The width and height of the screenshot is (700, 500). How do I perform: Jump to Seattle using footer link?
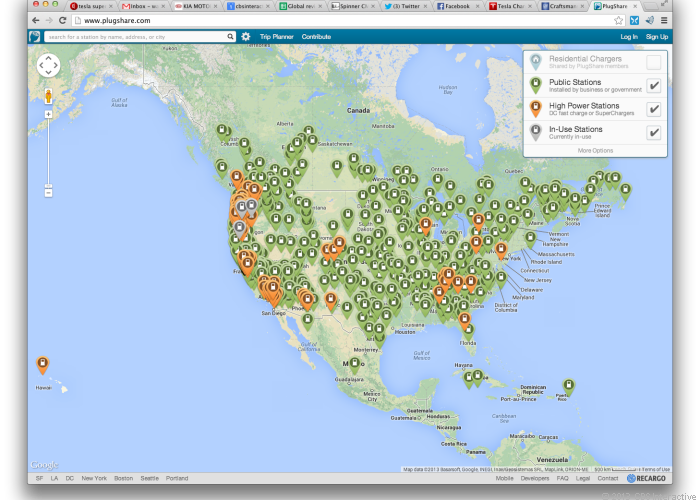[150, 478]
